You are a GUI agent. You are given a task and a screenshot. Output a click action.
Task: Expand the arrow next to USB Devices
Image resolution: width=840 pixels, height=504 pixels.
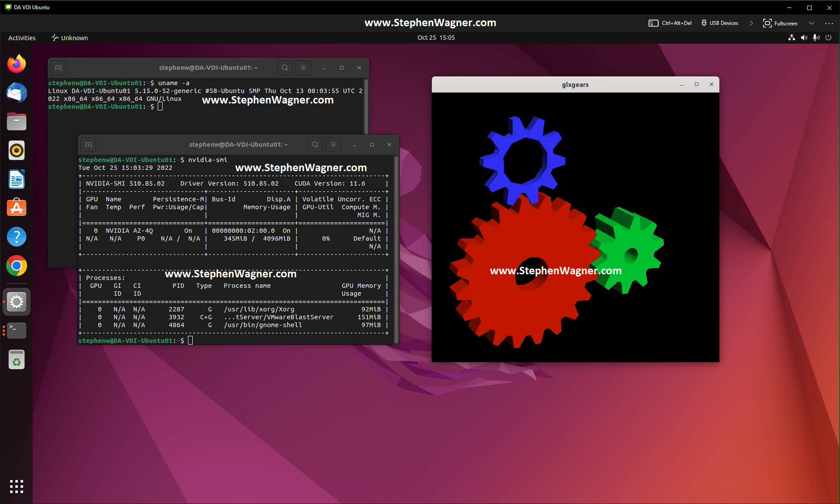click(x=751, y=23)
